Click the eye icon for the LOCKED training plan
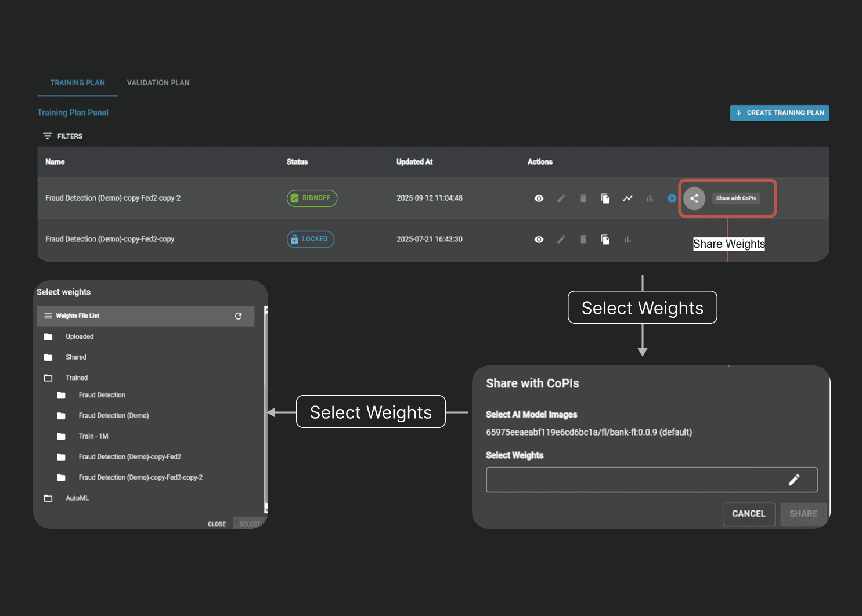This screenshot has width=862, height=616. coord(539,240)
